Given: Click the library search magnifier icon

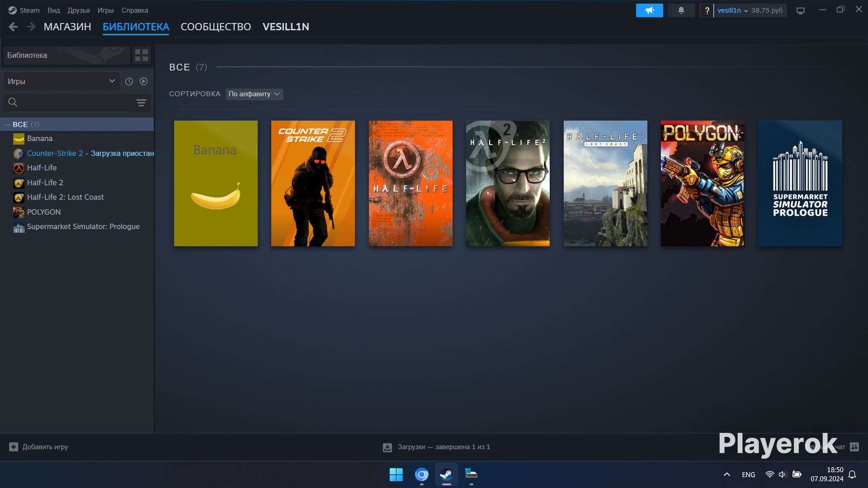Looking at the screenshot, I should coord(13,102).
